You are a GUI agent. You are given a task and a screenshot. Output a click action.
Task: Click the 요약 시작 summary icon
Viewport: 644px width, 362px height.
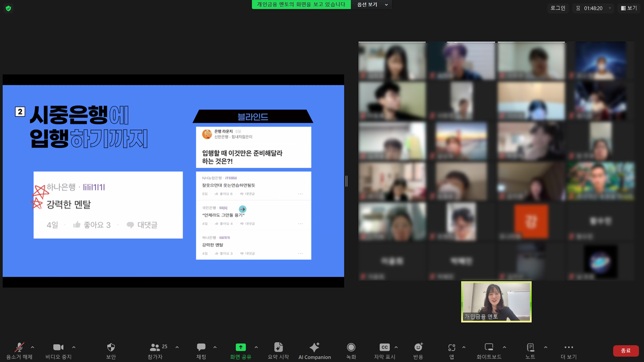click(278, 347)
